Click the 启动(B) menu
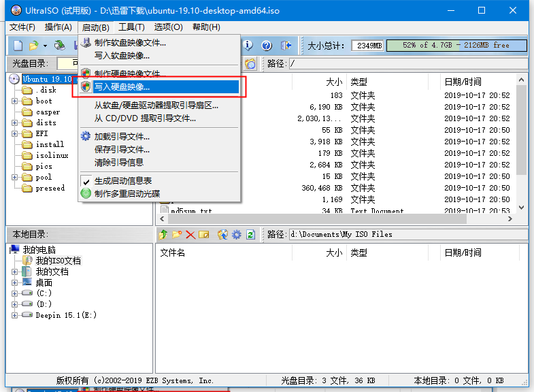The height and width of the screenshot is (392, 534). click(x=96, y=27)
